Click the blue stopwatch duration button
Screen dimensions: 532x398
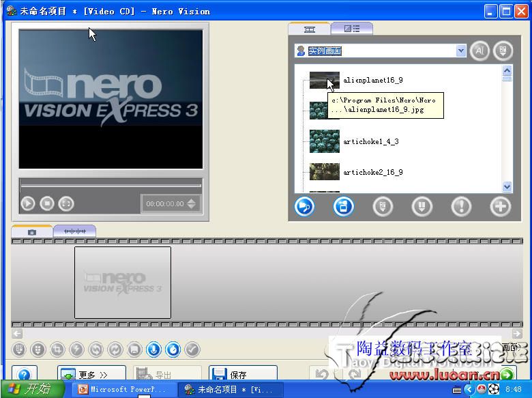pos(173,350)
